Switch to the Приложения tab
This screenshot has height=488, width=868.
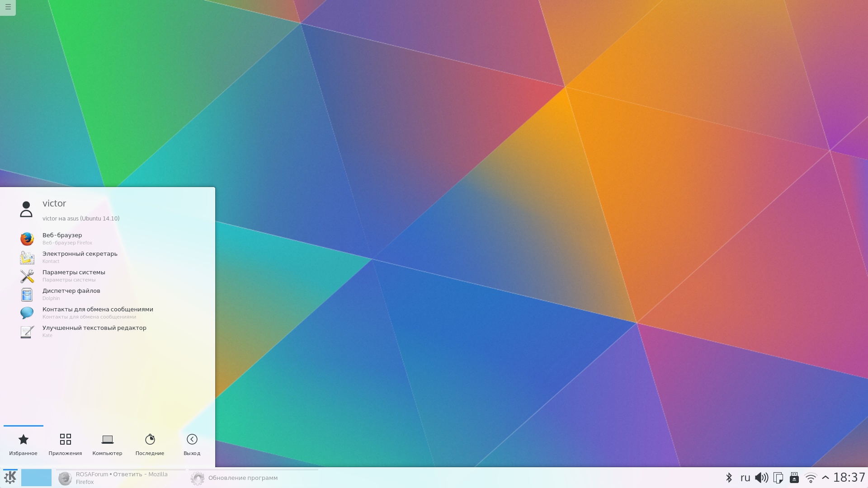(65, 444)
